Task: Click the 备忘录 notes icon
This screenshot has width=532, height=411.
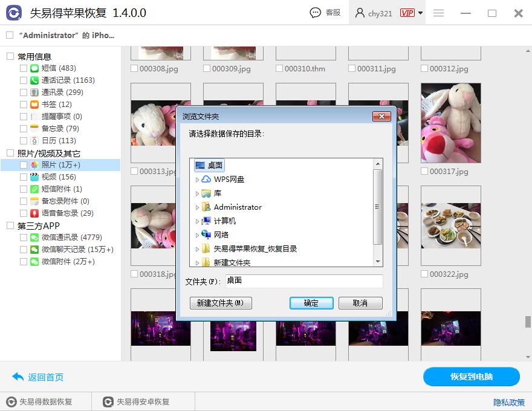Action: (x=34, y=129)
